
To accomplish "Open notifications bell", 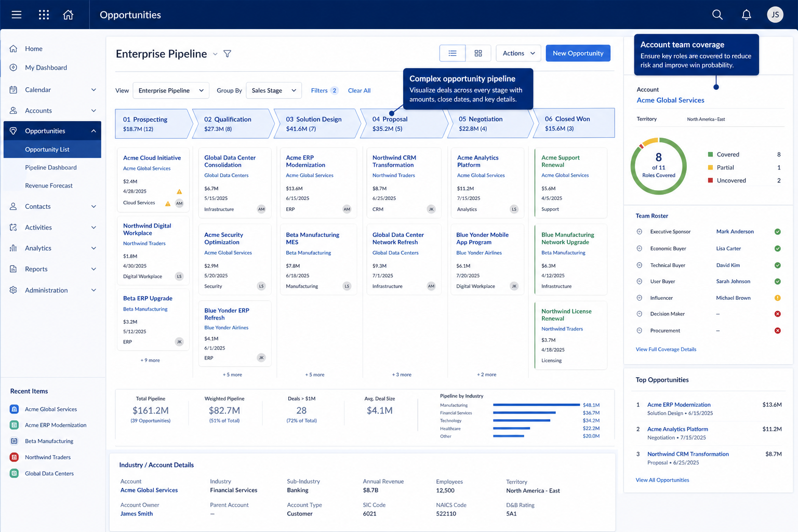I will point(747,15).
